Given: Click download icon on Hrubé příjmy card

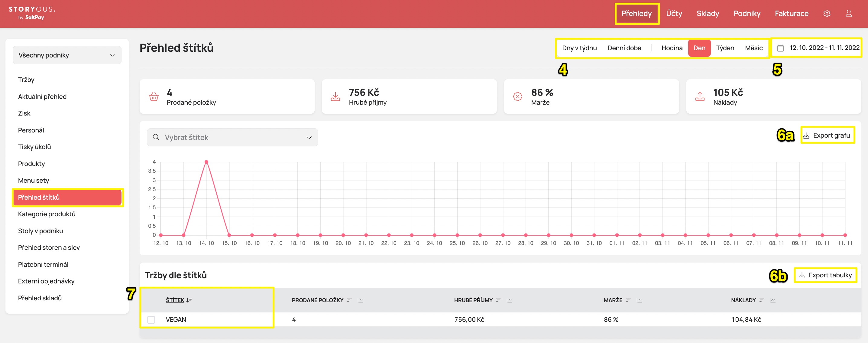Looking at the screenshot, I should click(335, 96).
